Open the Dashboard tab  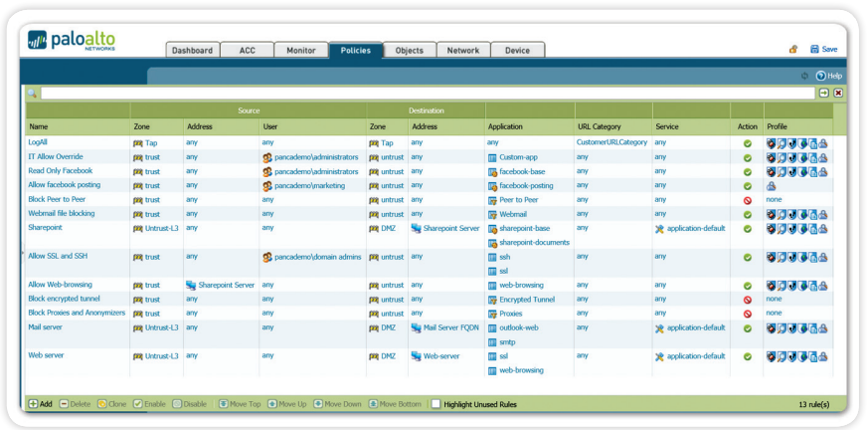pyautogui.click(x=192, y=50)
